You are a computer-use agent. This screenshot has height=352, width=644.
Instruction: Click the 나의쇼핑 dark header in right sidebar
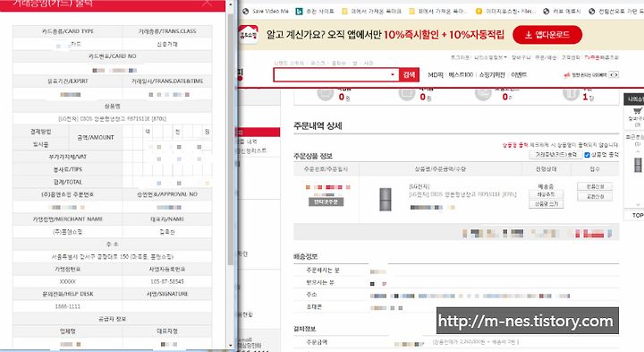coord(634,99)
